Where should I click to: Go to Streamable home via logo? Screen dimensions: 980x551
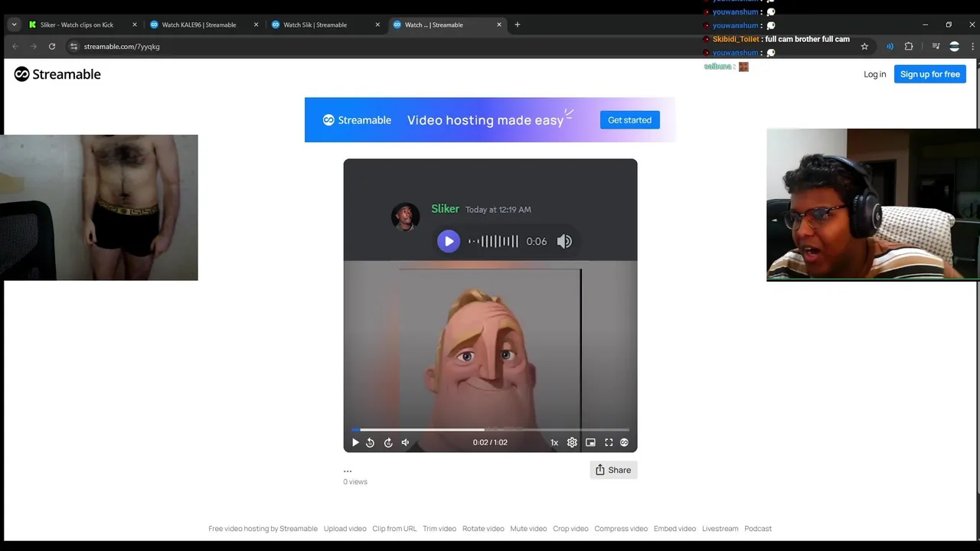click(x=57, y=74)
